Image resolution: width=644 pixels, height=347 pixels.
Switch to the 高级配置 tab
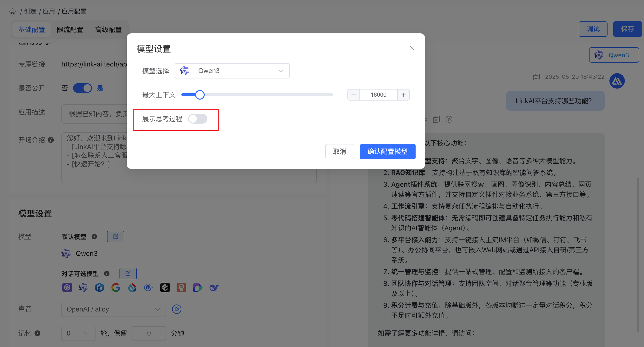(x=108, y=30)
